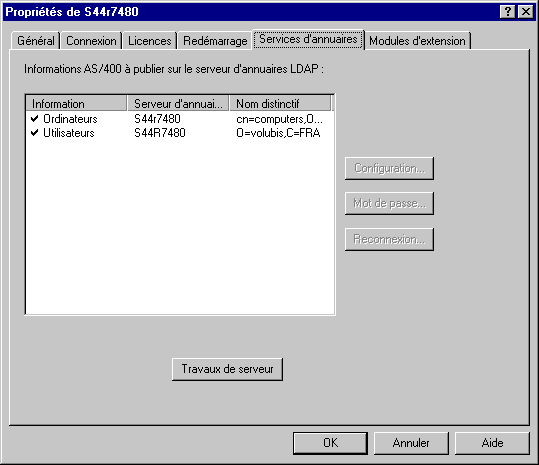Confirm with the OK button
This screenshot has height=465, width=539.
tap(330, 443)
